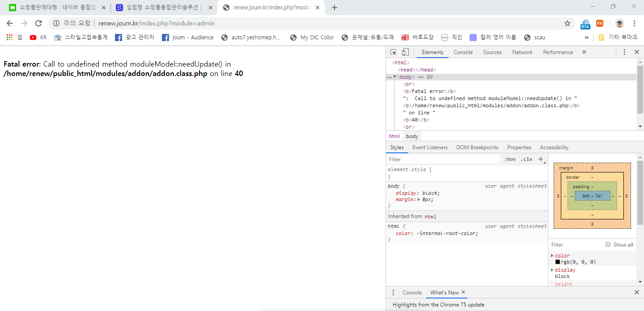Screen dimensions: 644x311
Task: Select the head element in the DOM tree
Action: [416, 70]
